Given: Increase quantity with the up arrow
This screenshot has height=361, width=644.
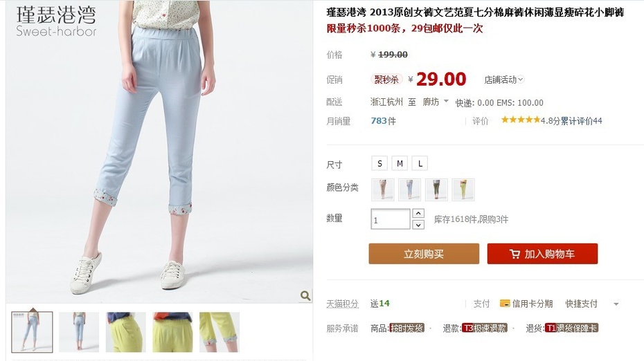Looking at the screenshot, I should pyautogui.click(x=418, y=213).
